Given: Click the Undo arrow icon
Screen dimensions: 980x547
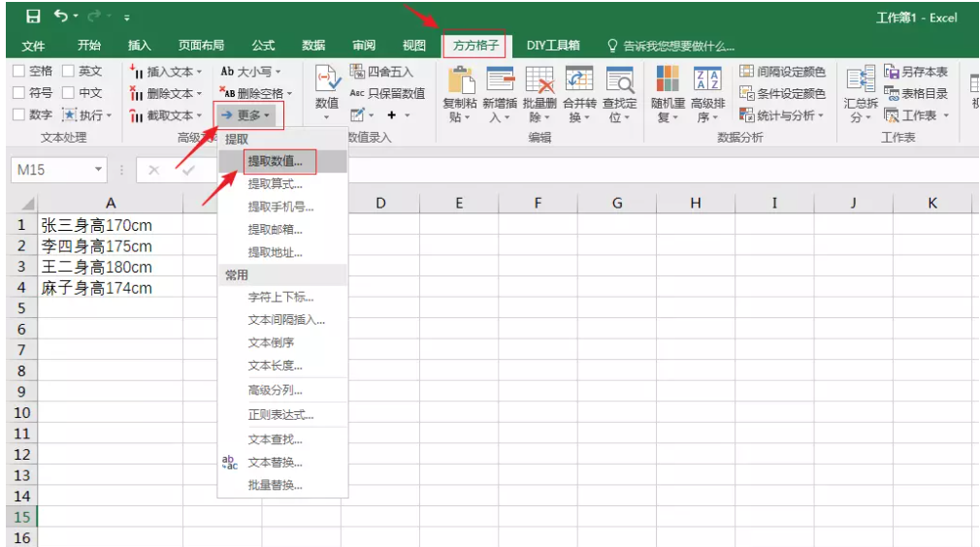Looking at the screenshot, I should coord(62,16).
